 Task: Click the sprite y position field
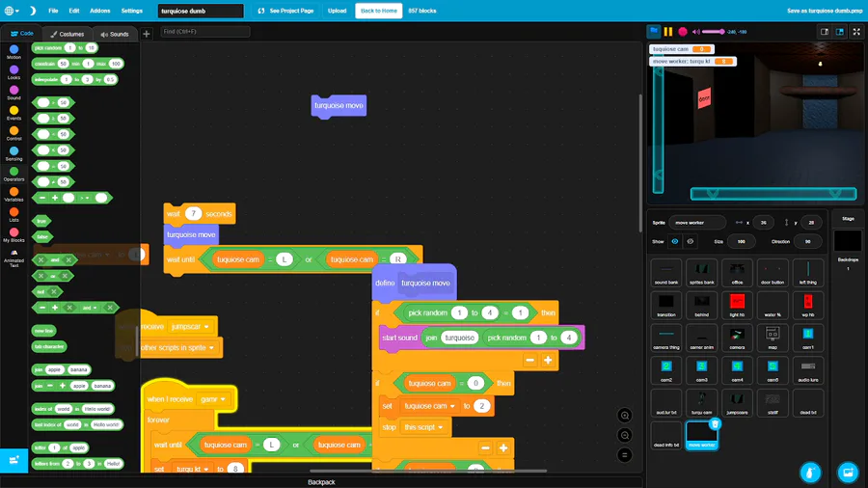pyautogui.click(x=811, y=223)
